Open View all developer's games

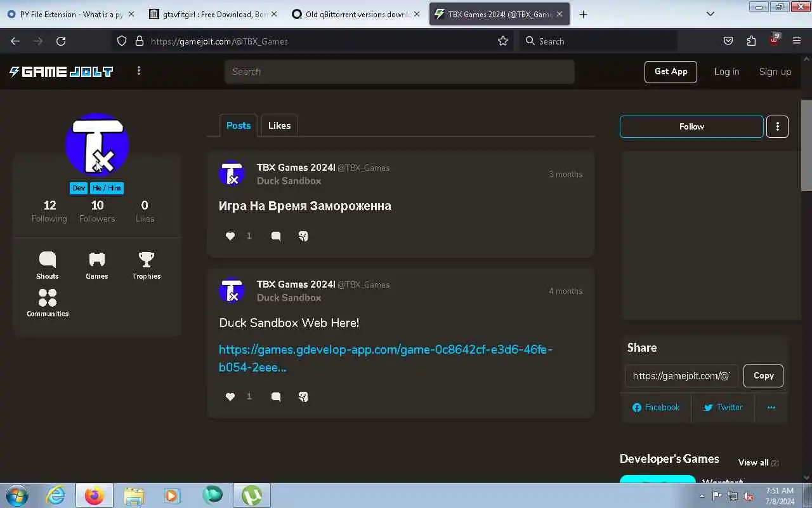[758, 462]
